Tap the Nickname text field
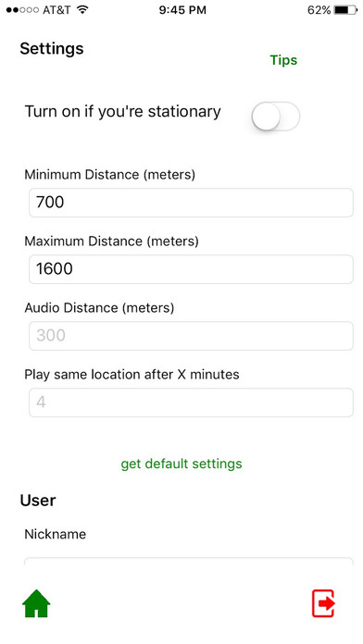Image resolution: width=363 pixels, height=644 pixels. [x=189, y=561]
